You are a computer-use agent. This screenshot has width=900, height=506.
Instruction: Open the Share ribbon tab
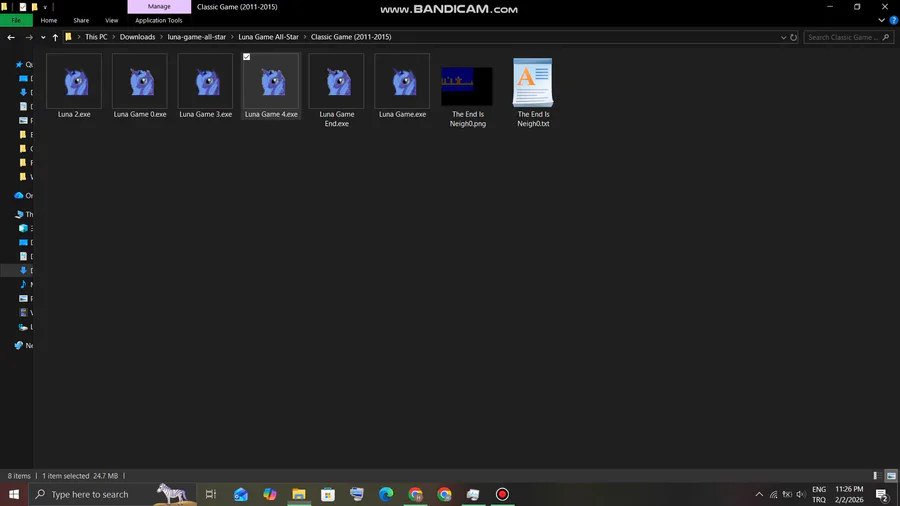[81, 20]
